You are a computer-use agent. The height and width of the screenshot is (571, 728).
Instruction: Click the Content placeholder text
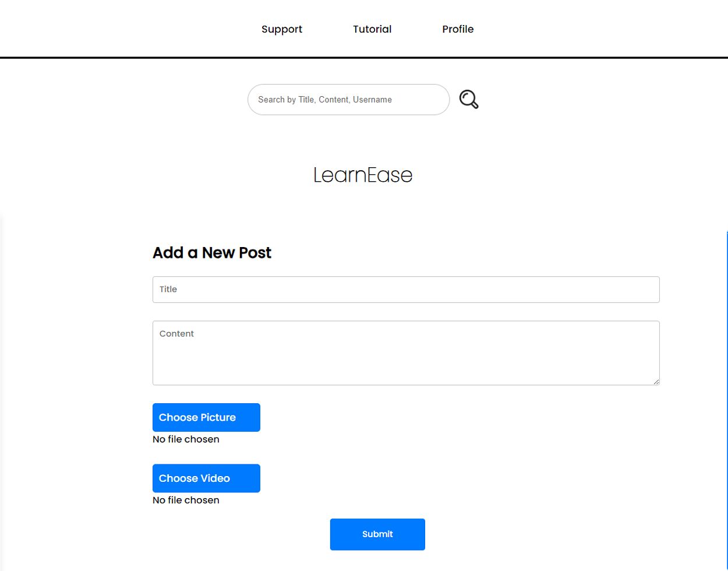176,334
